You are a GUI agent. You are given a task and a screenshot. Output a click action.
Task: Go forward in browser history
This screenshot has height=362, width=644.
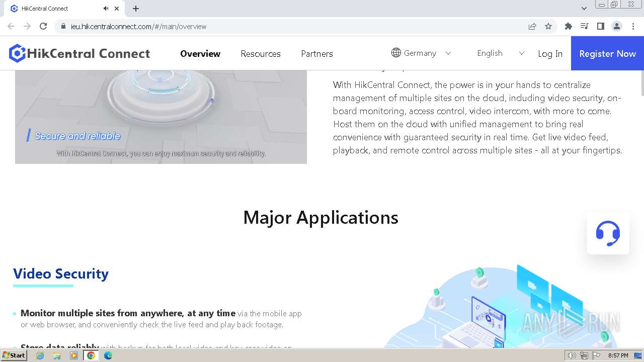coord(27,26)
